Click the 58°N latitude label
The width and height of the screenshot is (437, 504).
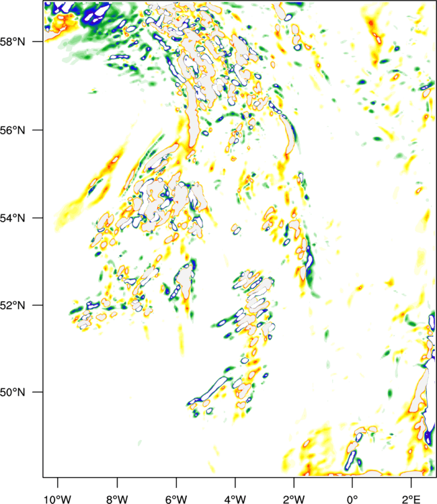(x=12, y=42)
